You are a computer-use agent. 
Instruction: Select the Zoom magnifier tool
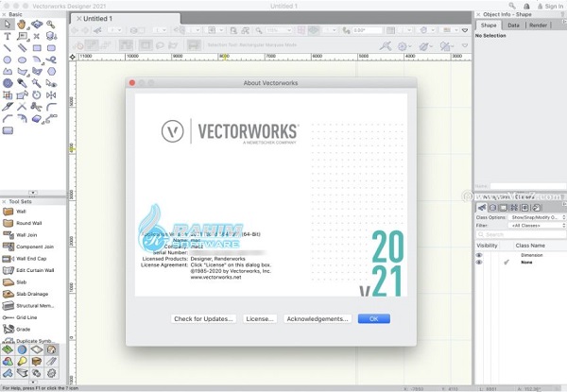point(51,25)
